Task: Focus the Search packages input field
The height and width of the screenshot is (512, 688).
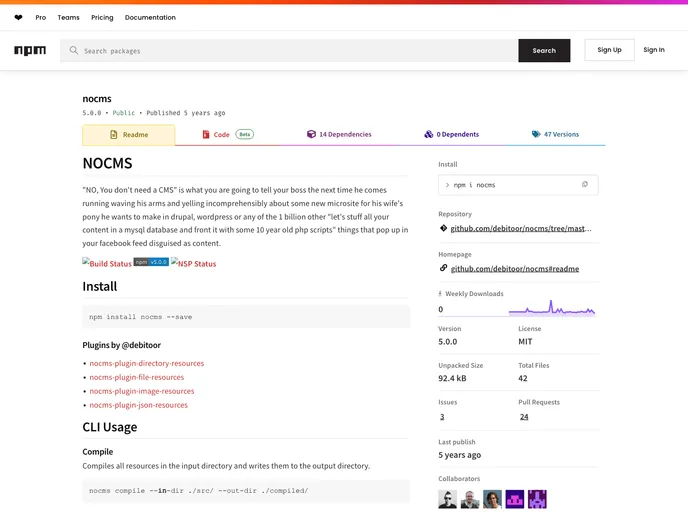Action: coord(289,50)
